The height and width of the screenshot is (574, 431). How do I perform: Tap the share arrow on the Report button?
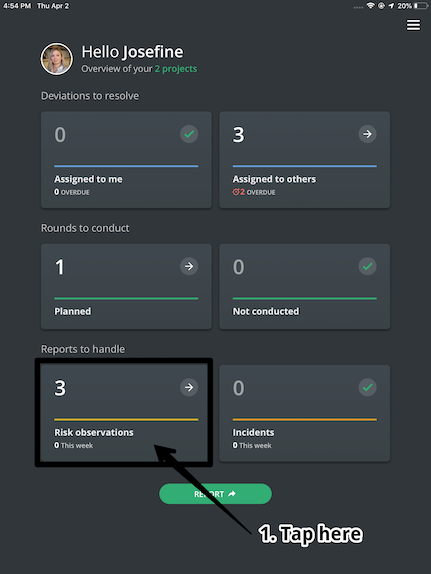232,494
